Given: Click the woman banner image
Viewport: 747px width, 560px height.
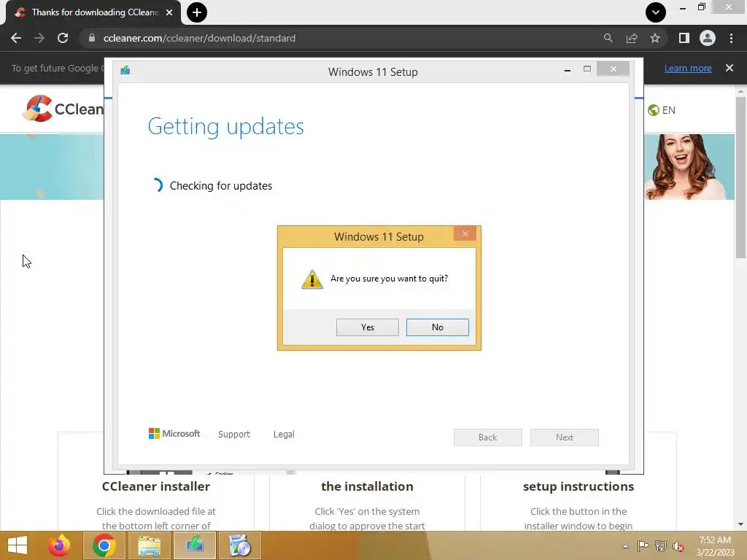Looking at the screenshot, I should pos(689,167).
